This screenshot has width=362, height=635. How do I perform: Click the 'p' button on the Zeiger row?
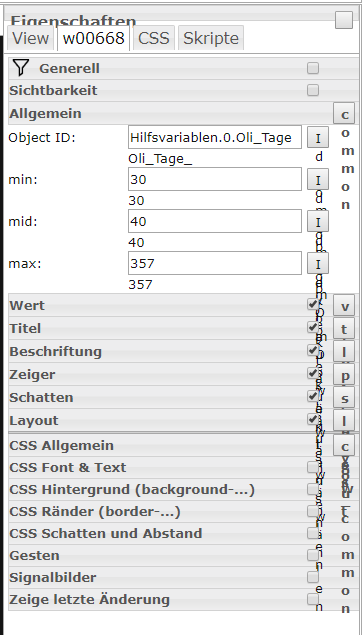pyautogui.click(x=344, y=375)
